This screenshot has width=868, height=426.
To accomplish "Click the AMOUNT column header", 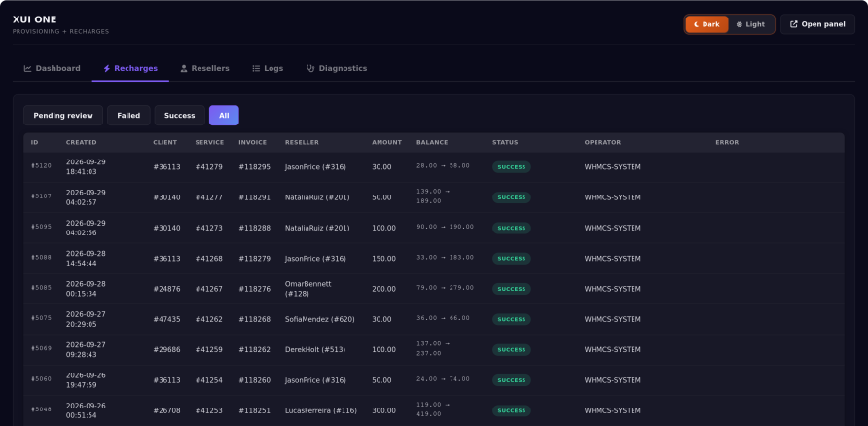I will [x=387, y=143].
